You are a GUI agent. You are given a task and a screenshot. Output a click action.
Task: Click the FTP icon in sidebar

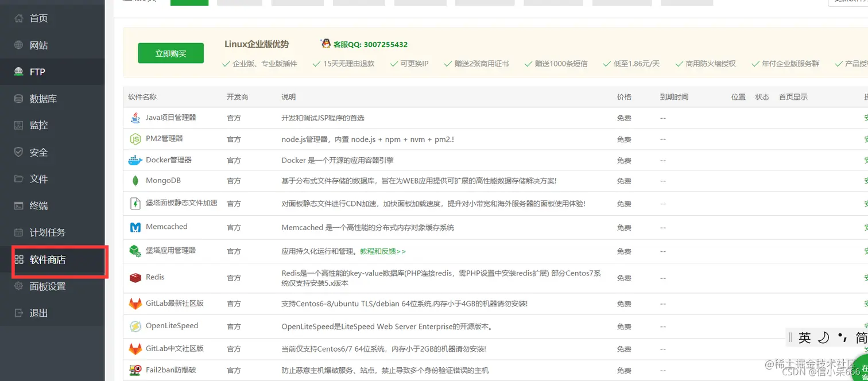(19, 72)
